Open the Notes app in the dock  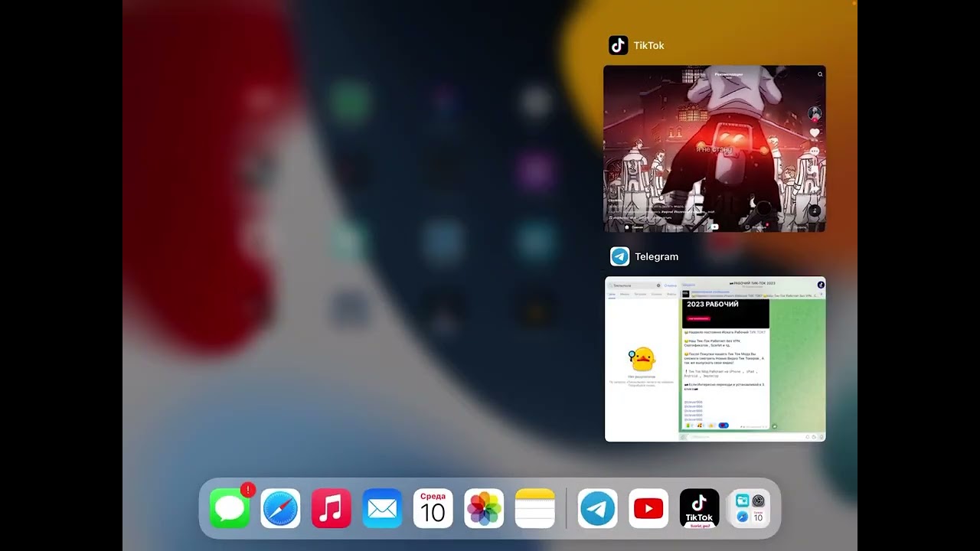coord(535,509)
